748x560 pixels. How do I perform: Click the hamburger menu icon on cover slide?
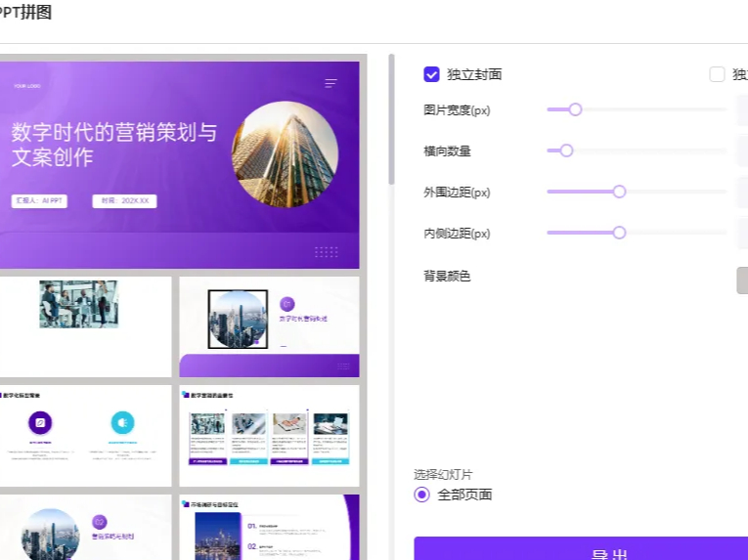pos(330,83)
